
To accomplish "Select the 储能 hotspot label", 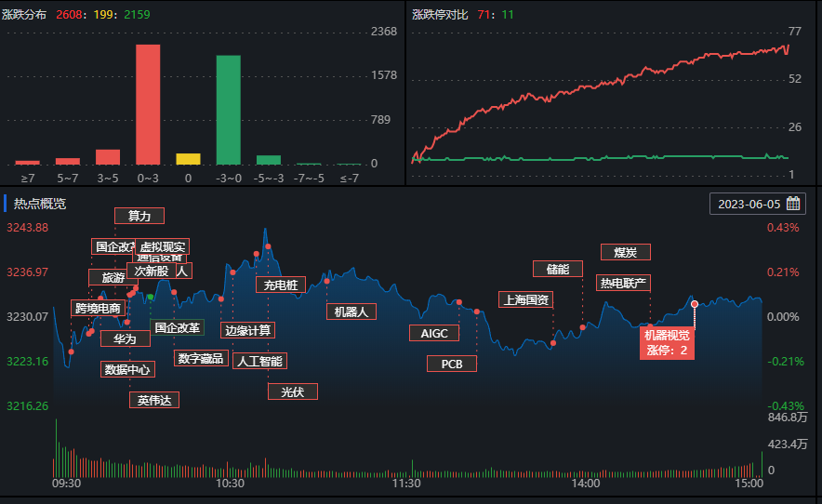I will 557,269.
